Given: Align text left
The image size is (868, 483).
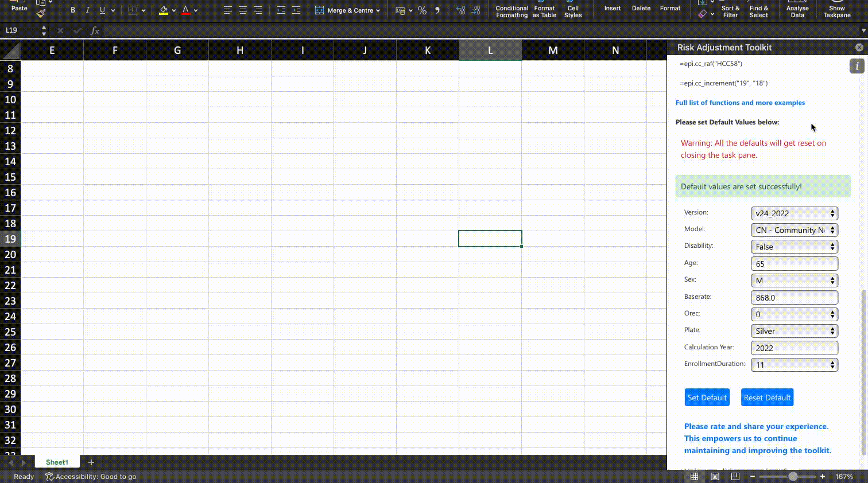Looking at the screenshot, I should [x=228, y=10].
